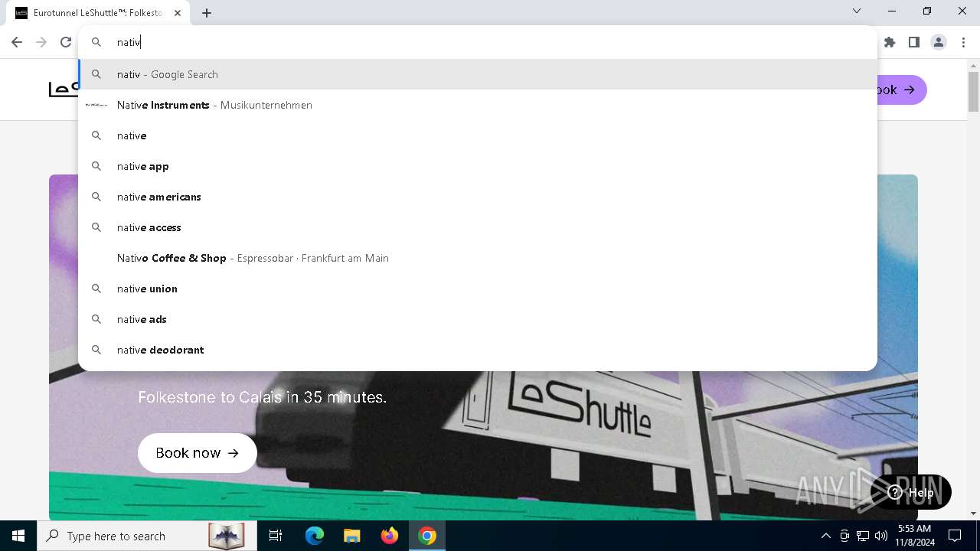Launch Microsoft Edge from taskbar

click(x=315, y=536)
